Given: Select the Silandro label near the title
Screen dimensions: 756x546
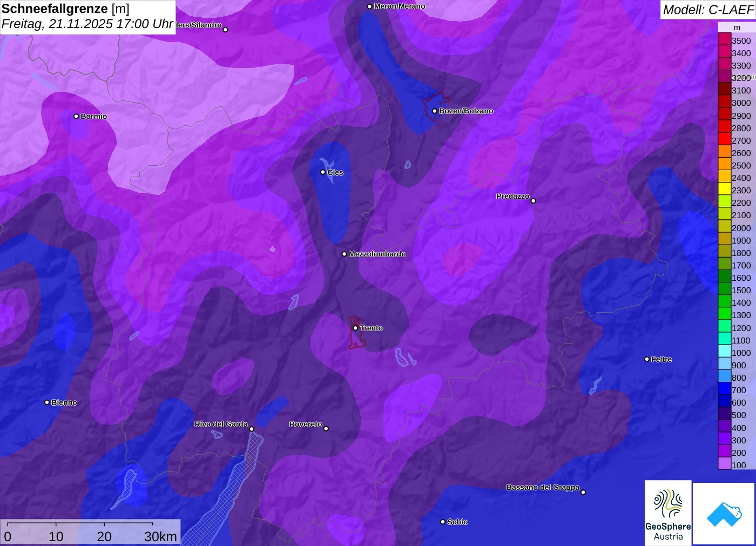Looking at the screenshot, I should coord(199,25).
